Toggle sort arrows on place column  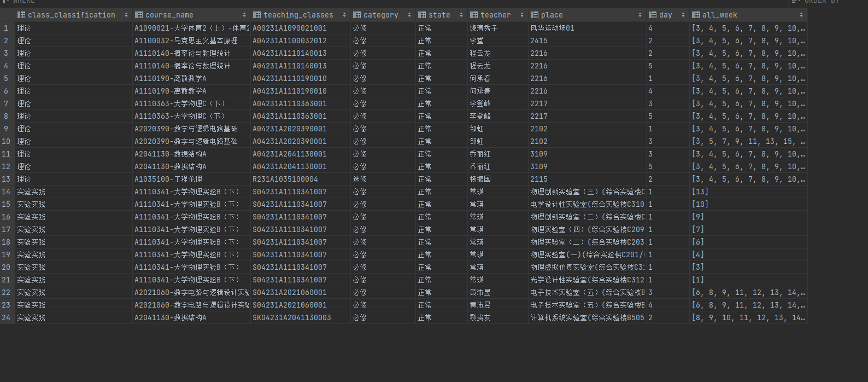640,15
